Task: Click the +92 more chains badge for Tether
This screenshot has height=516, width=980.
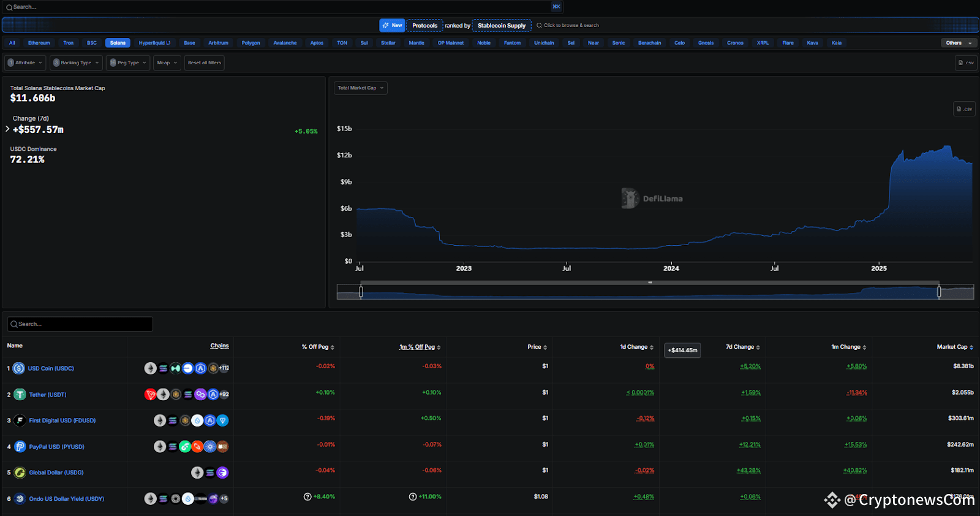Action: pos(224,395)
